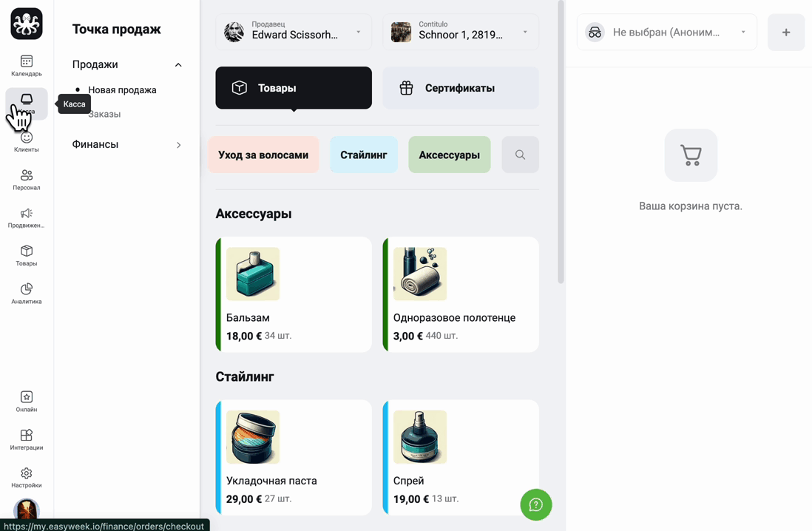
Task: Open Настройки gear section
Action: (27, 477)
